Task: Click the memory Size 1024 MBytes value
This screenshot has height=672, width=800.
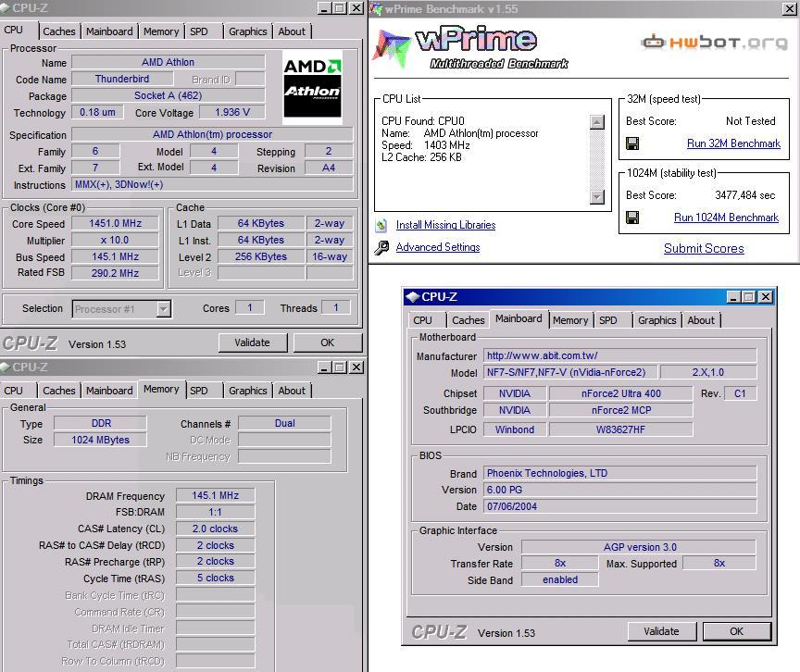Action: pyautogui.click(x=101, y=440)
